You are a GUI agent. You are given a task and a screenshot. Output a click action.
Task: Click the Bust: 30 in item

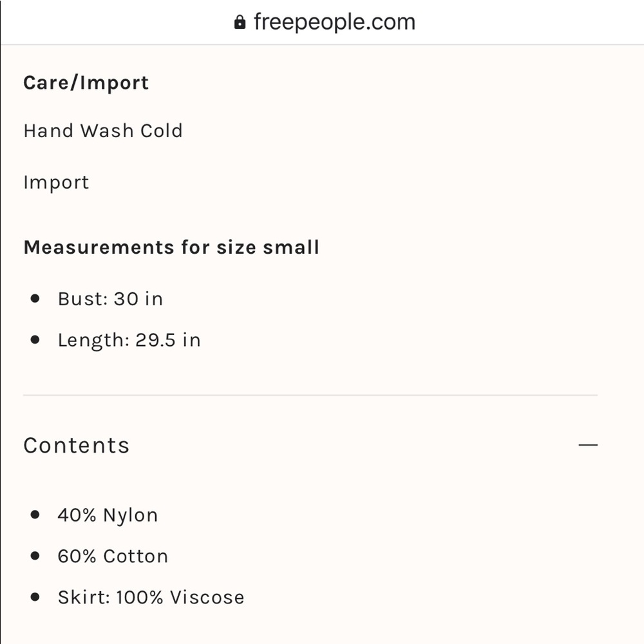pyautogui.click(x=111, y=299)
